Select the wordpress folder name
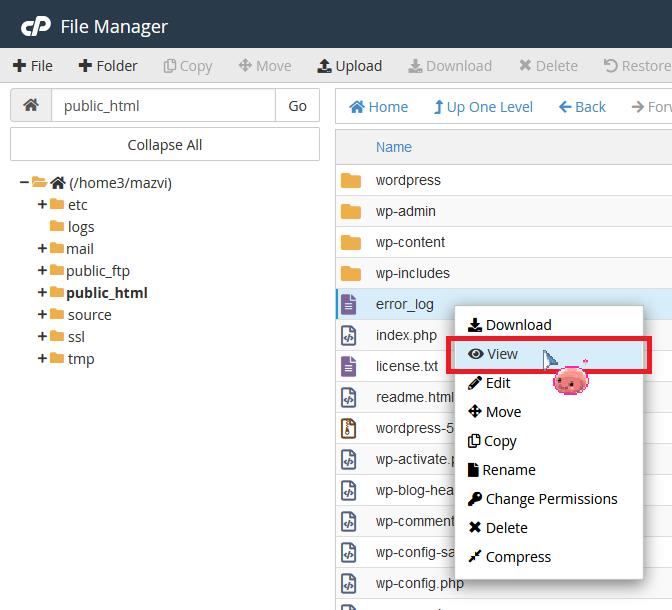Image resolution: width=672 pixels, height=610 pixels. coord(408,180)
